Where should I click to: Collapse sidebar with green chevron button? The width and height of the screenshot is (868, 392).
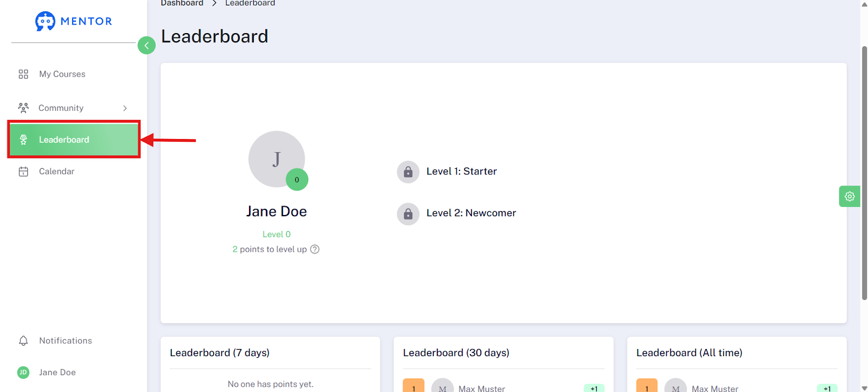pos(146,45)
